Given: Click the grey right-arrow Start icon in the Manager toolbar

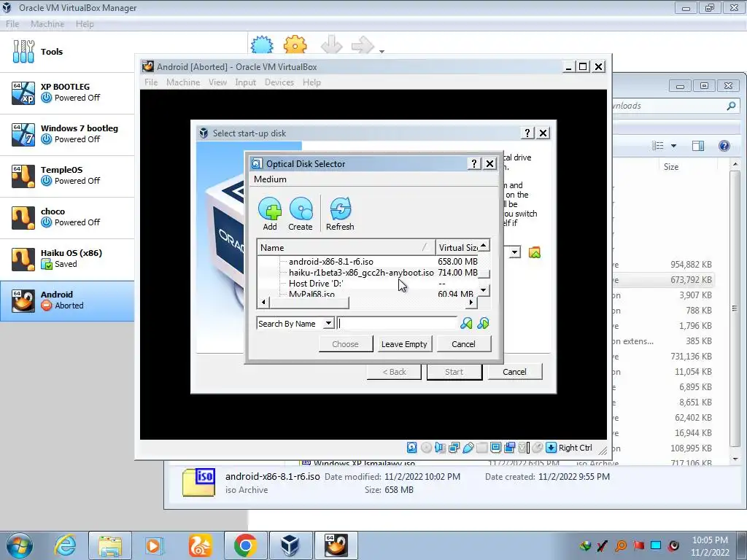Looking at the screenshot, I should 363,45.
